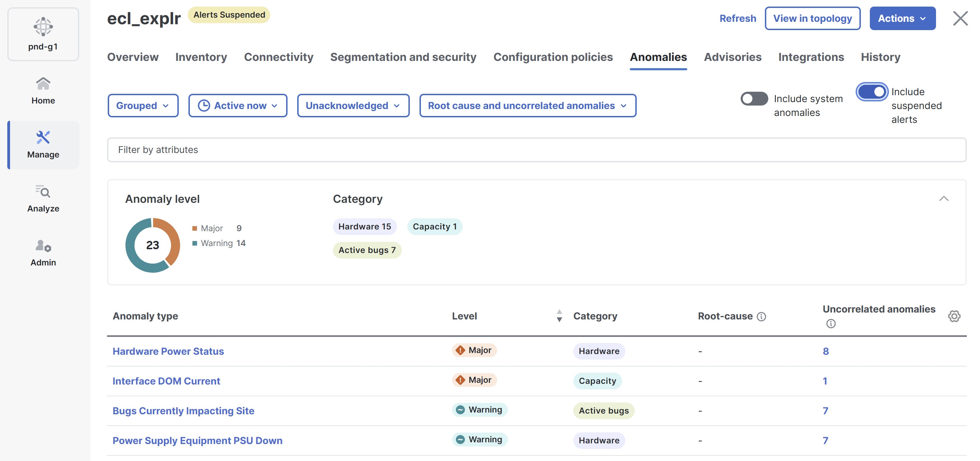Open 1 uncorrelated anomaly for Interface DOM Current
Screen dimensions: 980x461
[825, 381]
